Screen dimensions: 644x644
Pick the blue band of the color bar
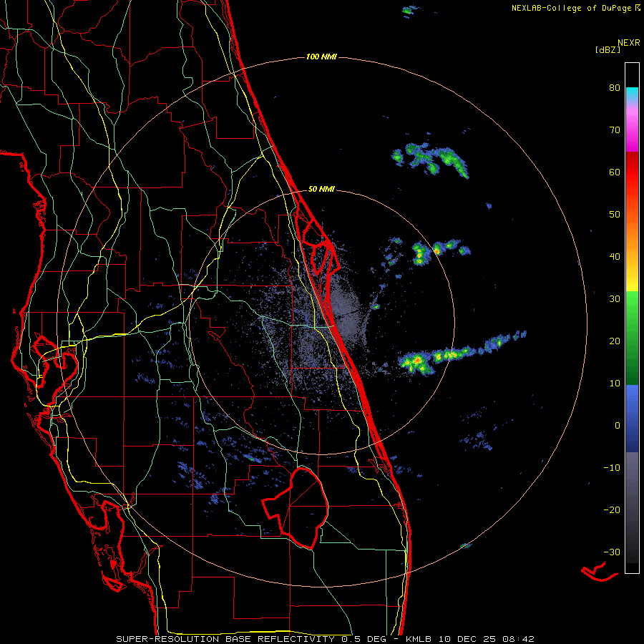click(632, 418)
